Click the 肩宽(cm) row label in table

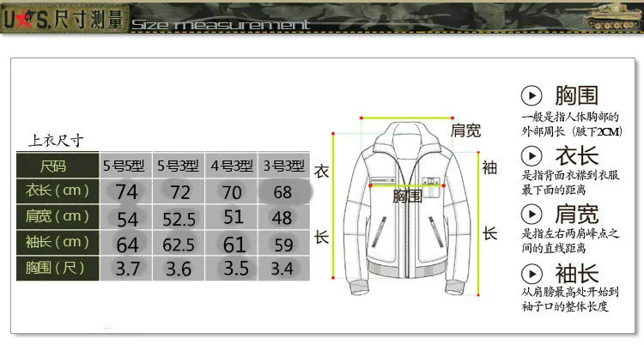(x=58, y=216)
